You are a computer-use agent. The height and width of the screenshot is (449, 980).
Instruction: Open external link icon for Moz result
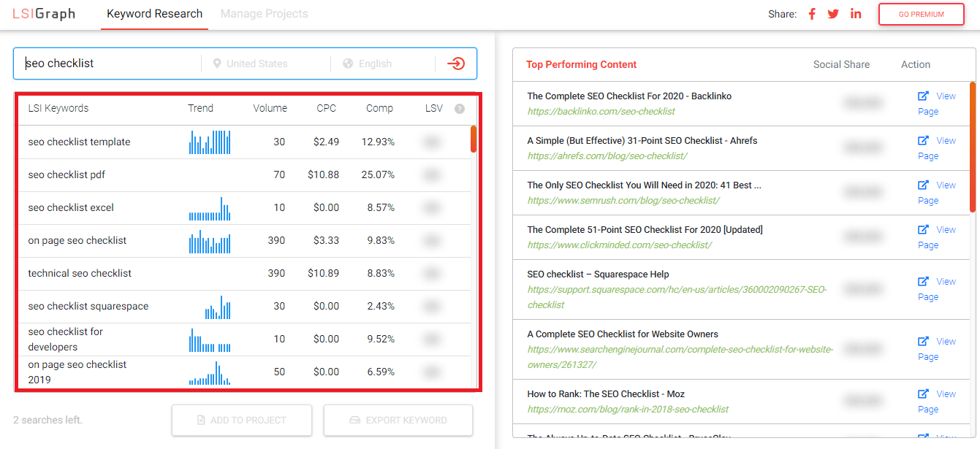(x=924, y=394)
